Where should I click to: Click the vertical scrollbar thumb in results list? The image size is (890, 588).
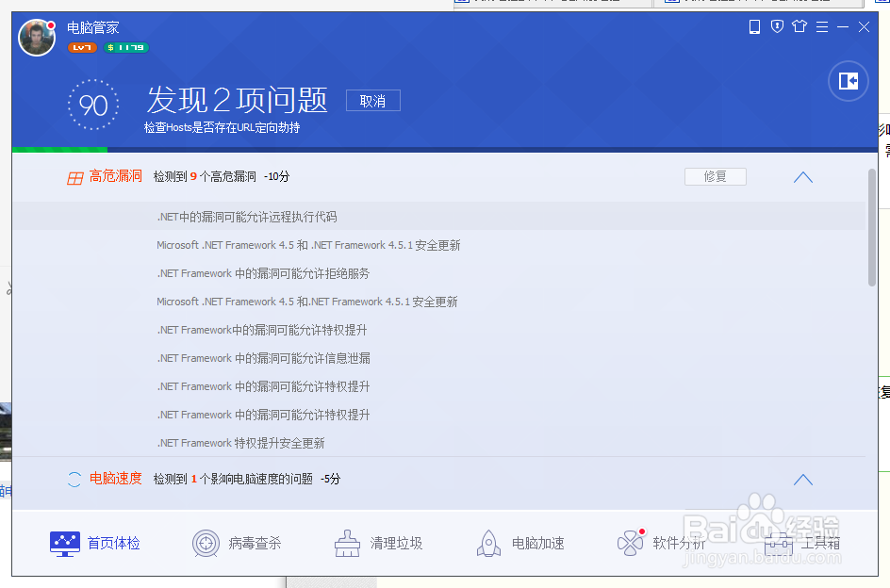coord(872,228)
